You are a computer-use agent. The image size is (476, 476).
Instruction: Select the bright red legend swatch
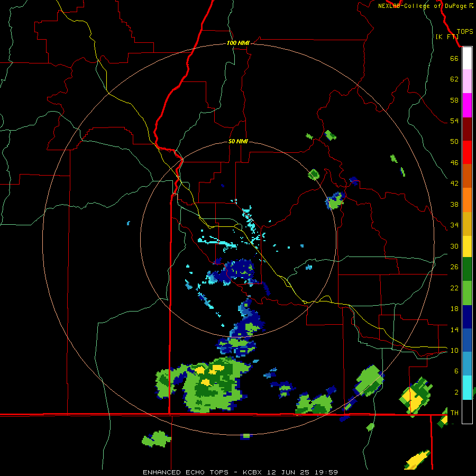(467, 152)
